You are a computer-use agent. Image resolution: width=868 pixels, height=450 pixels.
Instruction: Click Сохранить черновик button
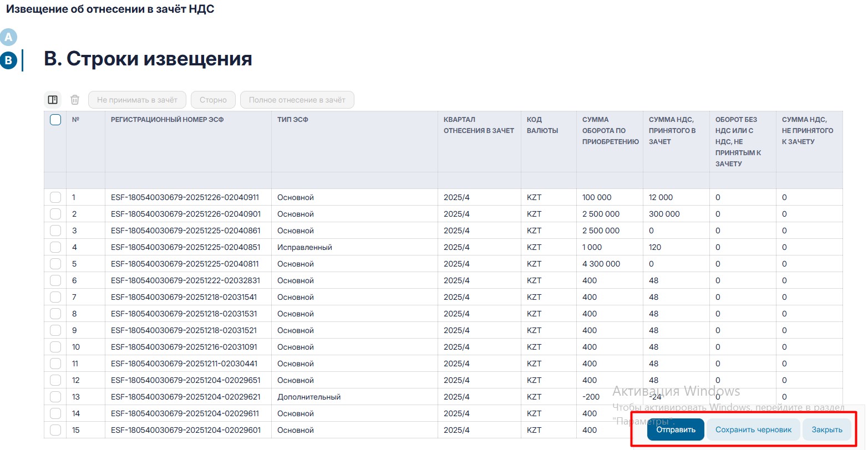coord(753,429)
